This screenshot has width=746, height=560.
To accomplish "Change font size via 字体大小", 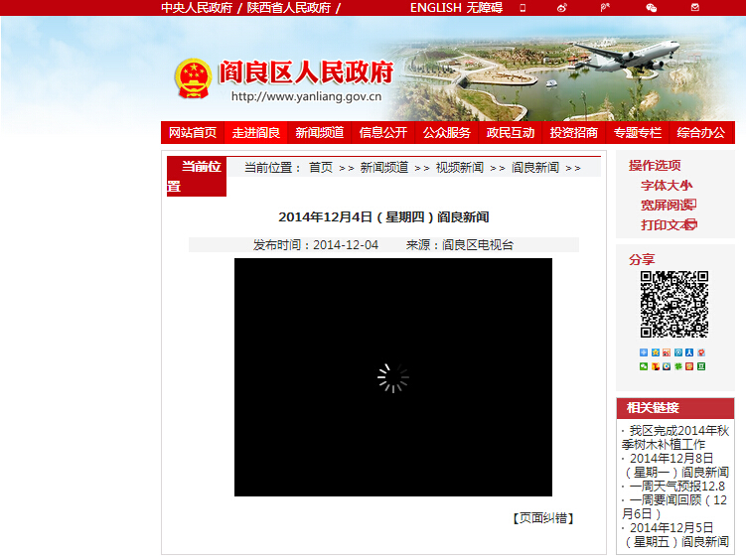I will click(666, 185).
